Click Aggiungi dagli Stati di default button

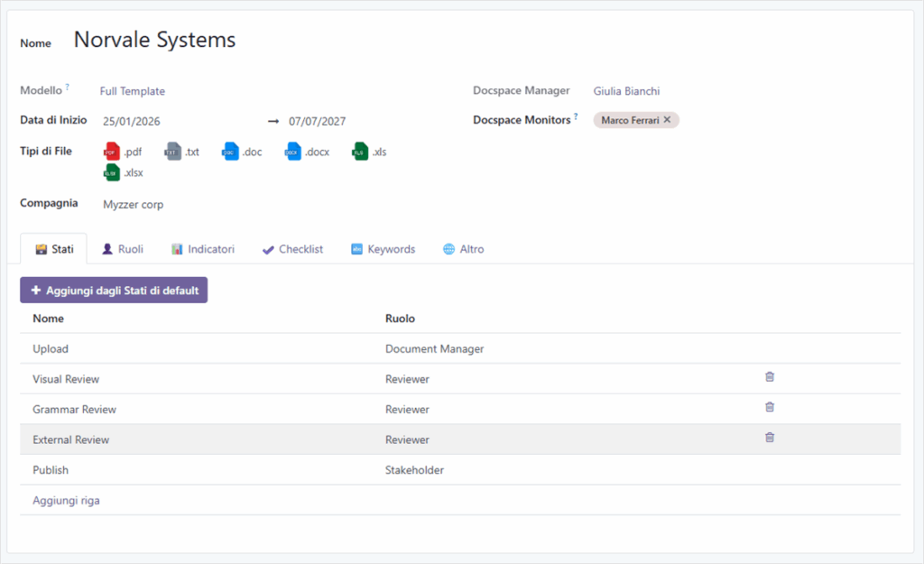pos(114,290)
